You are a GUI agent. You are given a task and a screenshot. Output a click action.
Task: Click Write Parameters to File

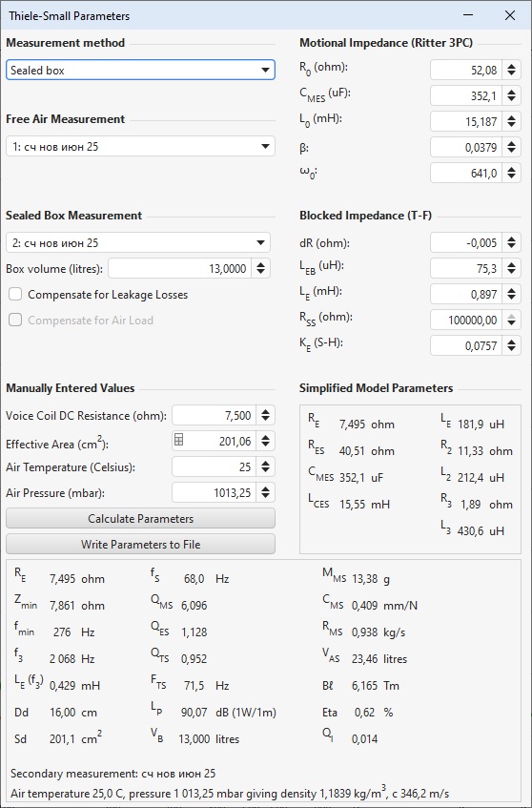(140, 544)
